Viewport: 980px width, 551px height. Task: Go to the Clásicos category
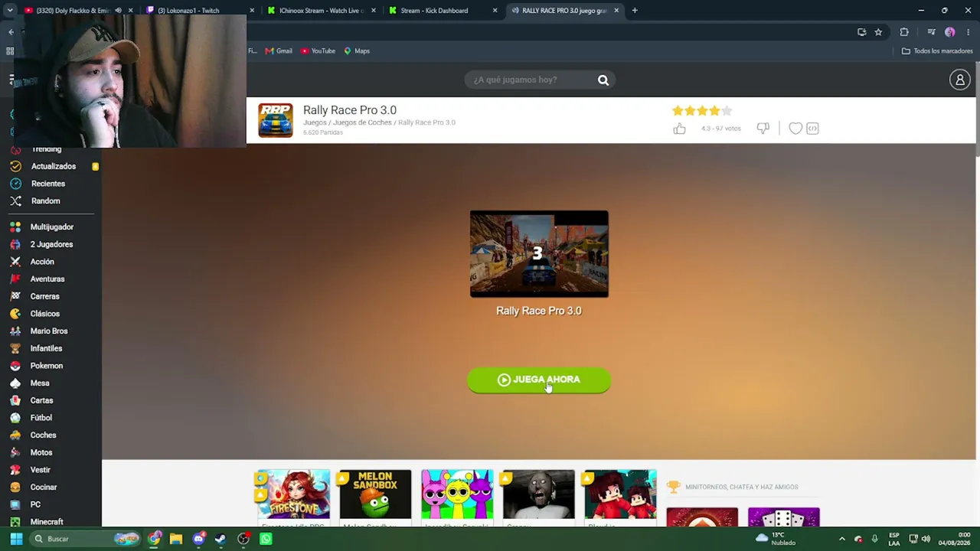[44, 314]
